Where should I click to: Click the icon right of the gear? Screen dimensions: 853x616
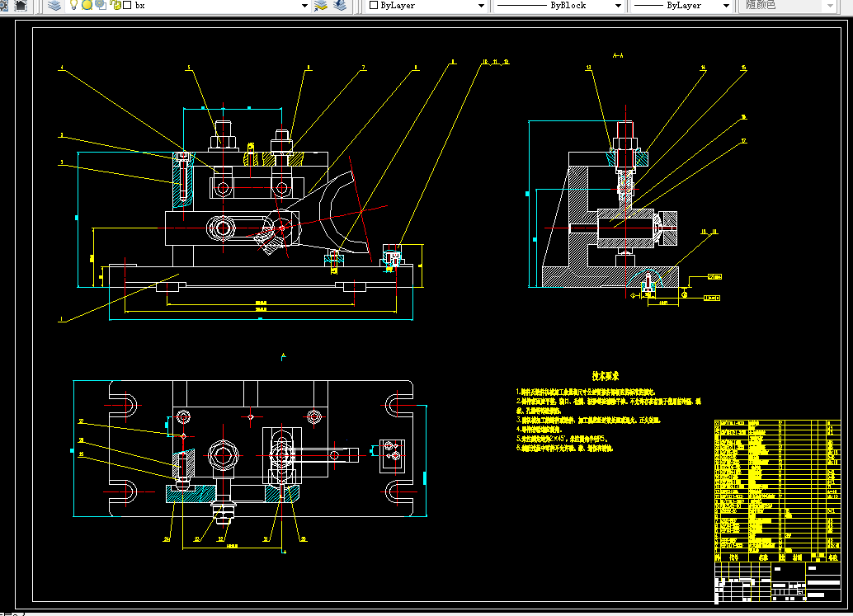(21, 6)
